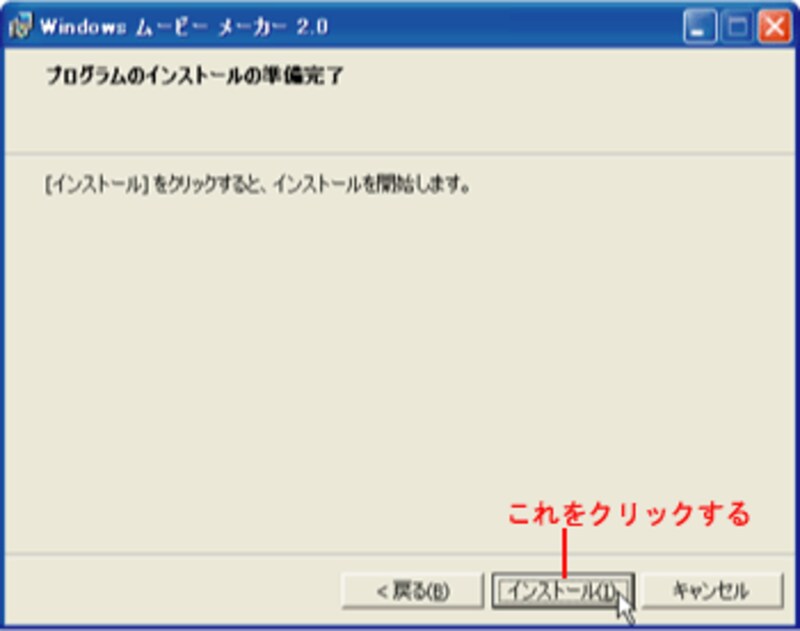This screenshot has width=800, height=631.
Task: Click the インストール(I) button
Action: [x=563, y=591]
